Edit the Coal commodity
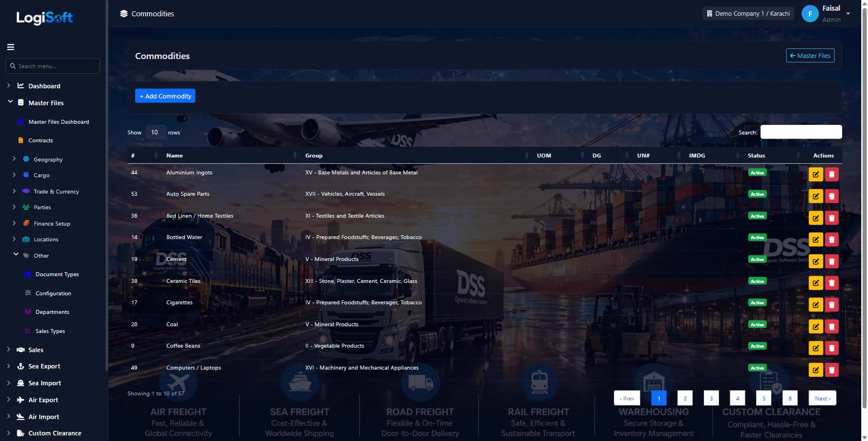 point(816,326)
